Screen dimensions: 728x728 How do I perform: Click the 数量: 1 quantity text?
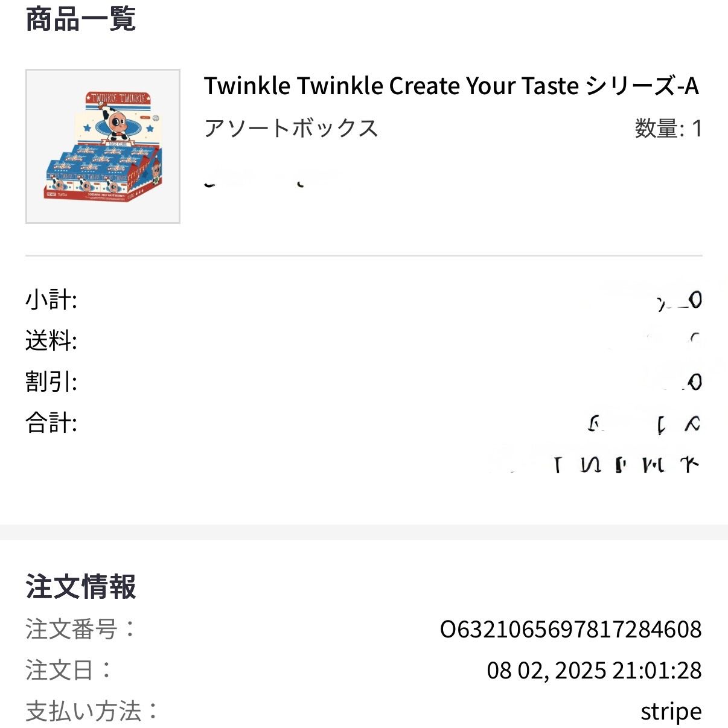coord(668,129)
